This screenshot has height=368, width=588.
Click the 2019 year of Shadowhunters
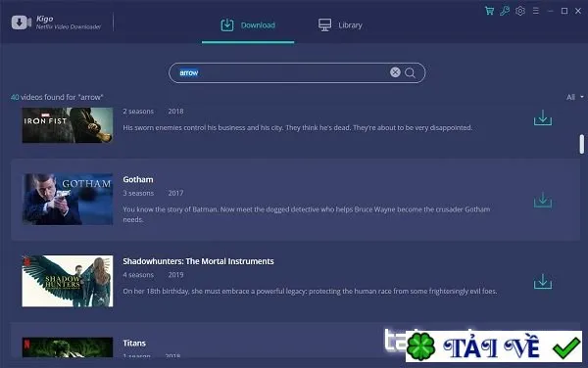175,275
